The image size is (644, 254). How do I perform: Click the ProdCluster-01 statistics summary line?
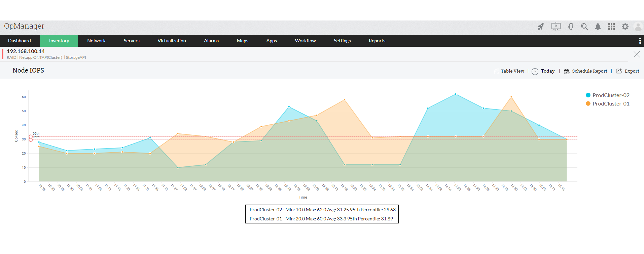pos(321,219)
